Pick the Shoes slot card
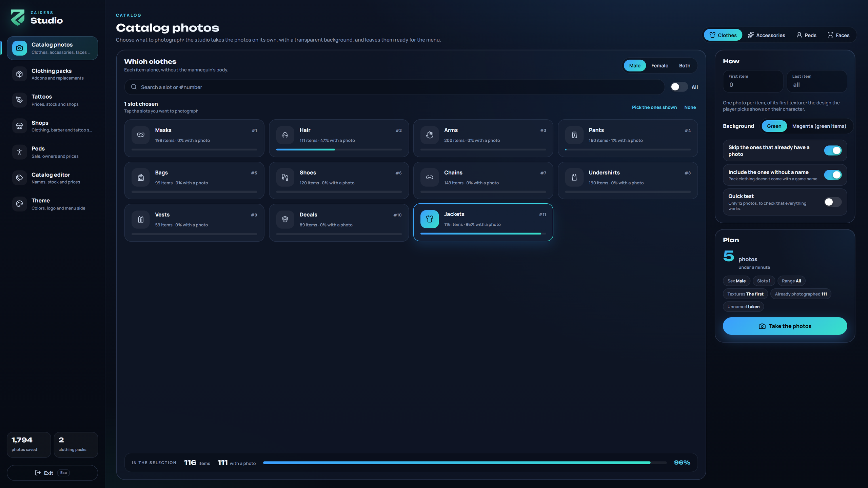The image size is (868, 488). click(339, 180)
